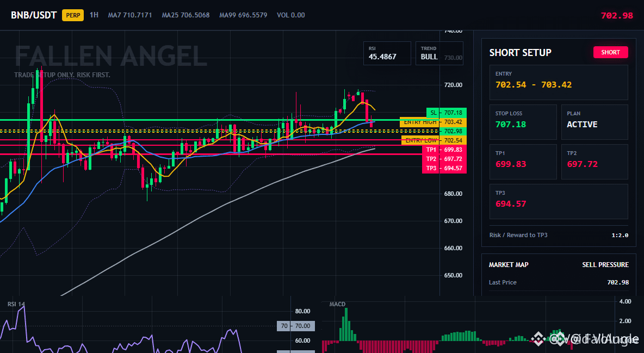This screenshot has width=644, height=353.
Task: Click the TP1 699.83 card
Action: click(523, 162)
